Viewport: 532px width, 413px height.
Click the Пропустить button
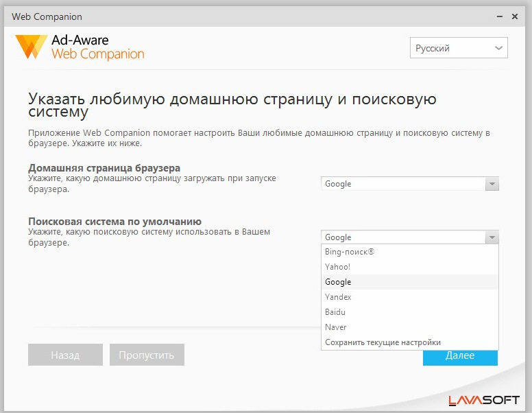[147, 355]
